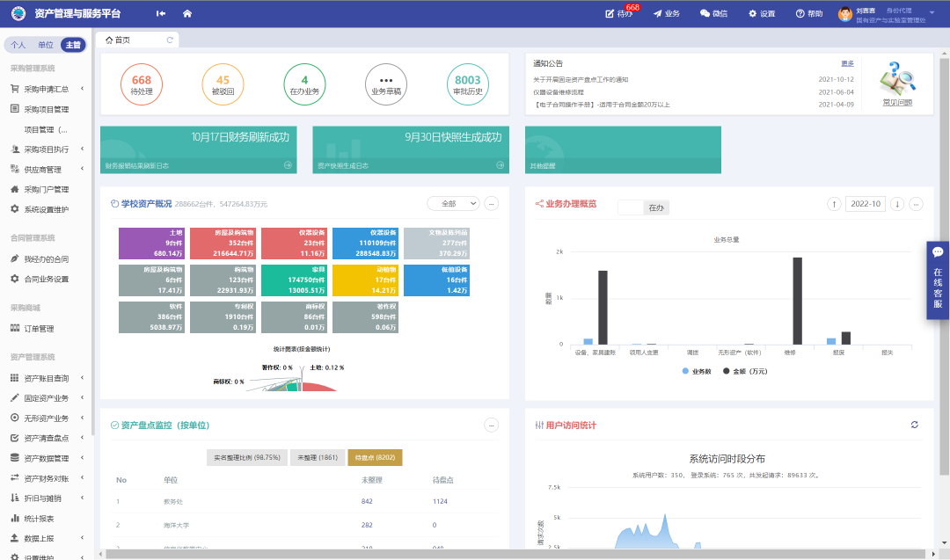Expand 资产账目查询 in the sidebar
The image size is (950, 560).
tap(46, 378)
